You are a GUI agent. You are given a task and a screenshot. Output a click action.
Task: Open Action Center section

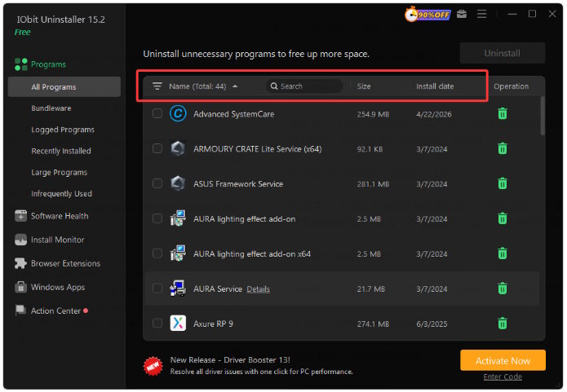[51, 311]
